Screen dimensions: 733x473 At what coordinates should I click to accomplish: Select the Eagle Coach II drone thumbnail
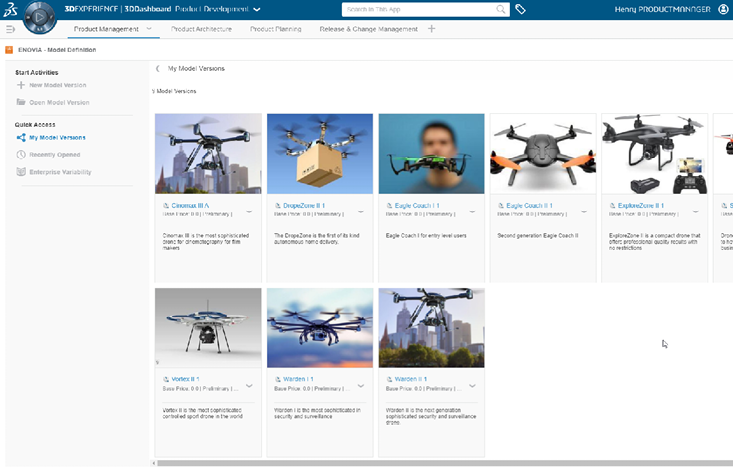(x=543, y=153)
